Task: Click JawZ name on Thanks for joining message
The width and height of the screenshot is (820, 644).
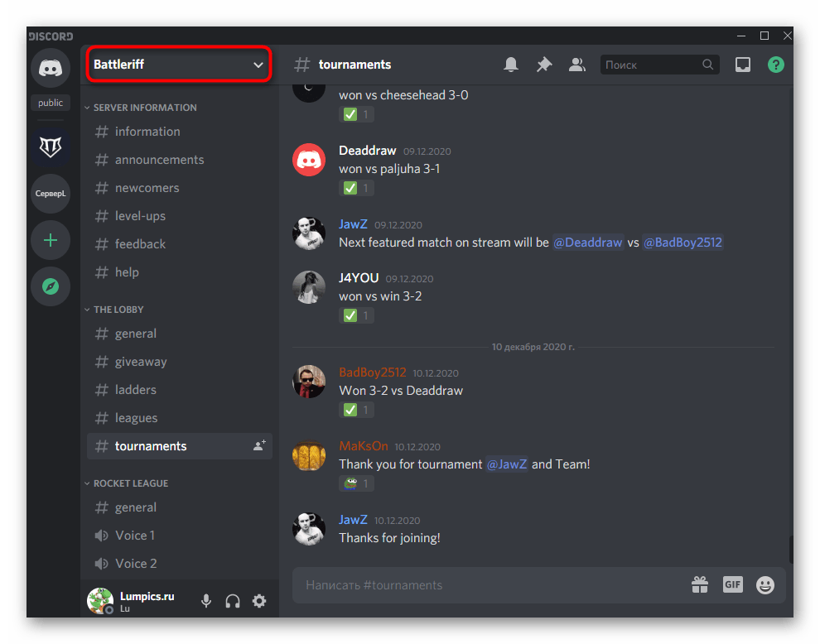Action: point(353,520)
